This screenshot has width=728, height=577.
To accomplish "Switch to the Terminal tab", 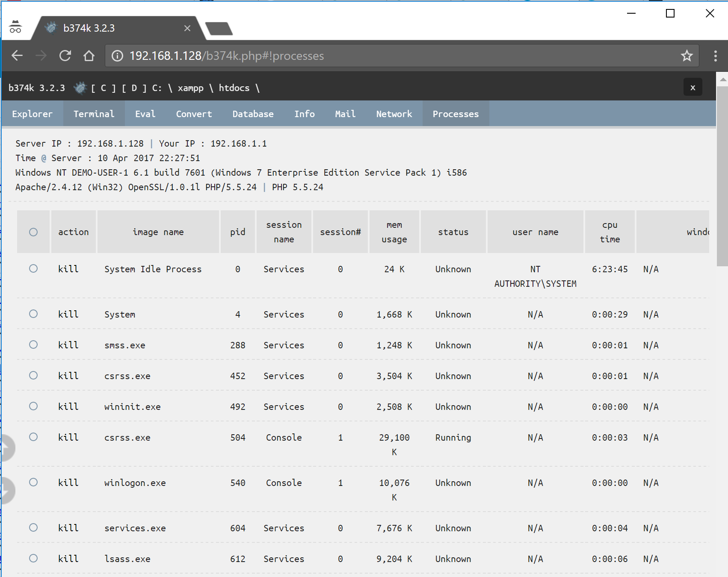I will [94, 114].
